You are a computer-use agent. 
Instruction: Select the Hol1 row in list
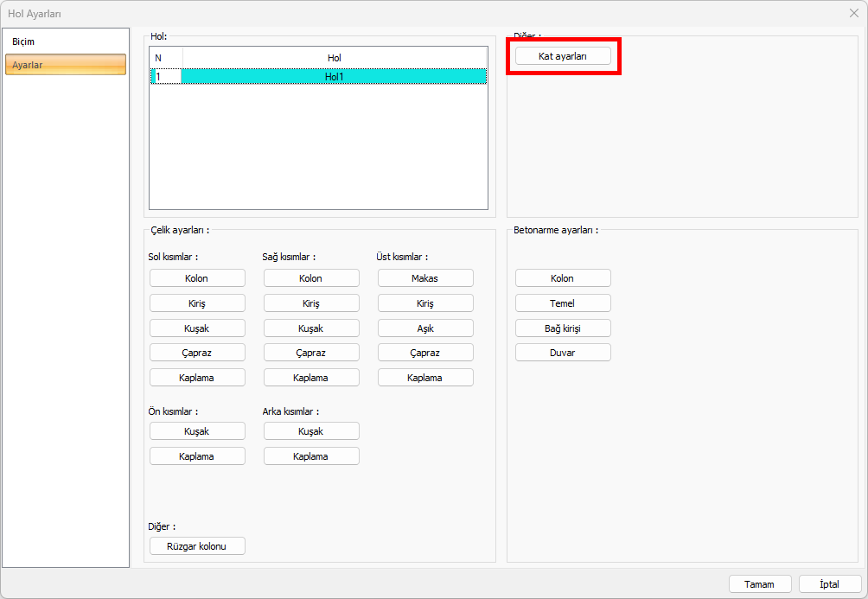coord(333,76)
